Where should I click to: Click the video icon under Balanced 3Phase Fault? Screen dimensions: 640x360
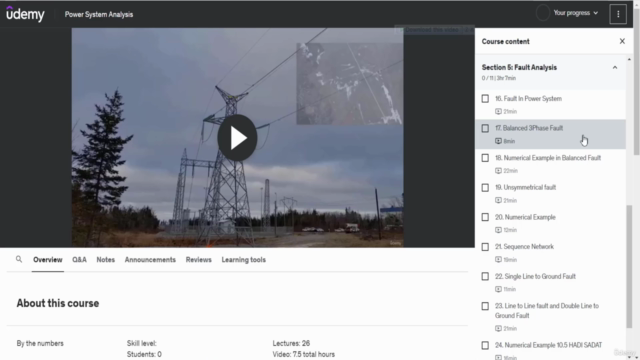(x=498, y=141)
